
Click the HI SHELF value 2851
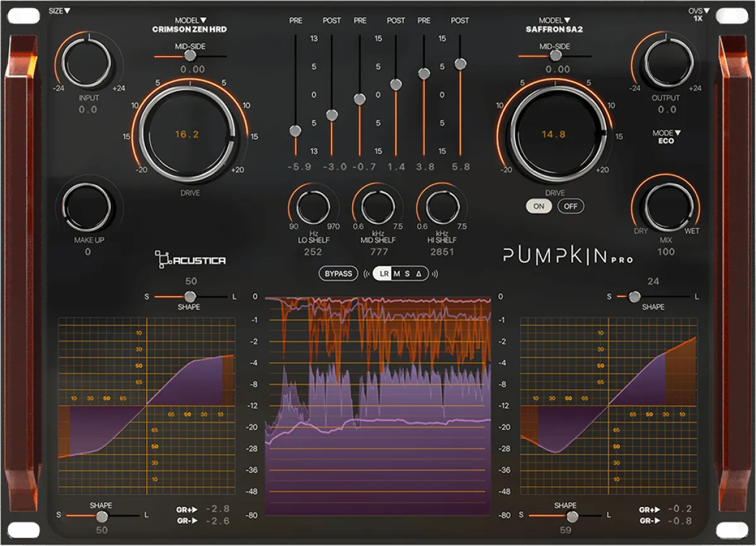[x=442, y=252]
